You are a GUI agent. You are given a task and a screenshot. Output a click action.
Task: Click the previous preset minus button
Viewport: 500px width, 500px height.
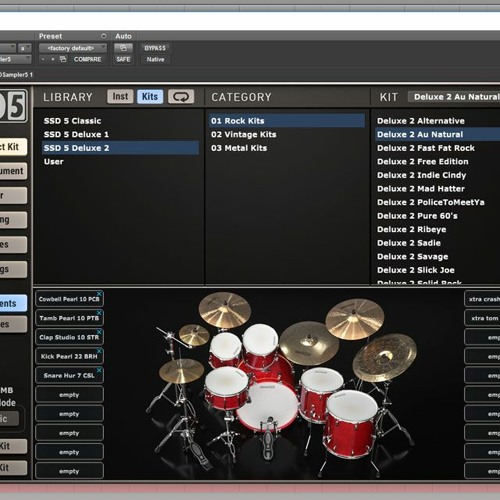[x=43, y=59]
